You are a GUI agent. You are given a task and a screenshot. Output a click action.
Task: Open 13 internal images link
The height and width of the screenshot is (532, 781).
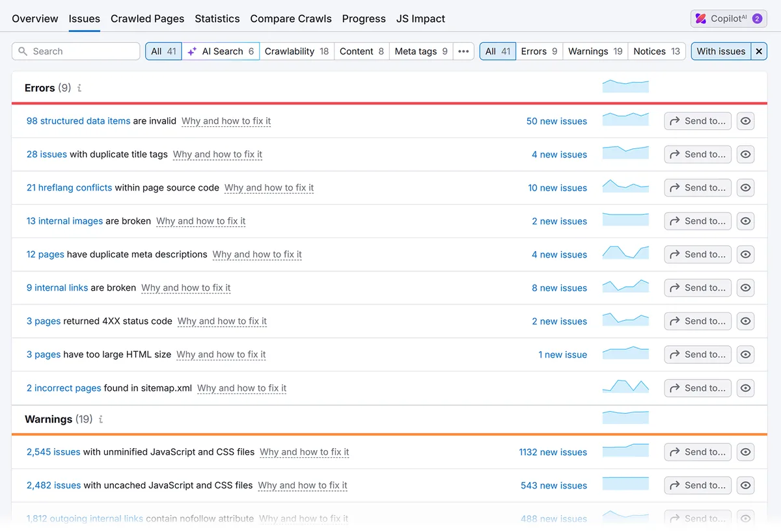(x=64, y=221)
